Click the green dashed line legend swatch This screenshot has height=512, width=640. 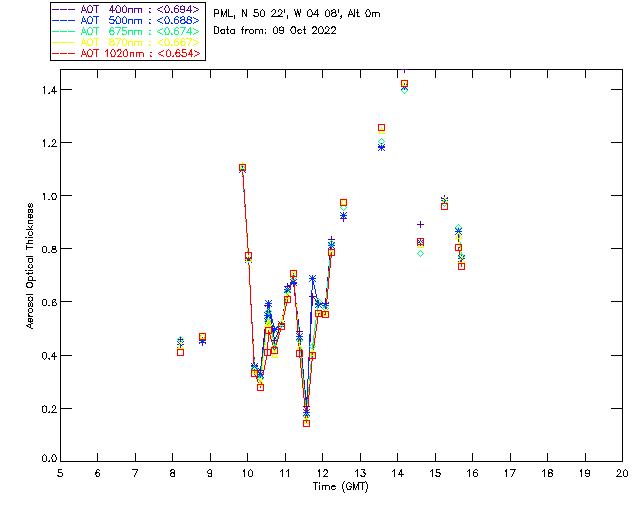(64, 31)
